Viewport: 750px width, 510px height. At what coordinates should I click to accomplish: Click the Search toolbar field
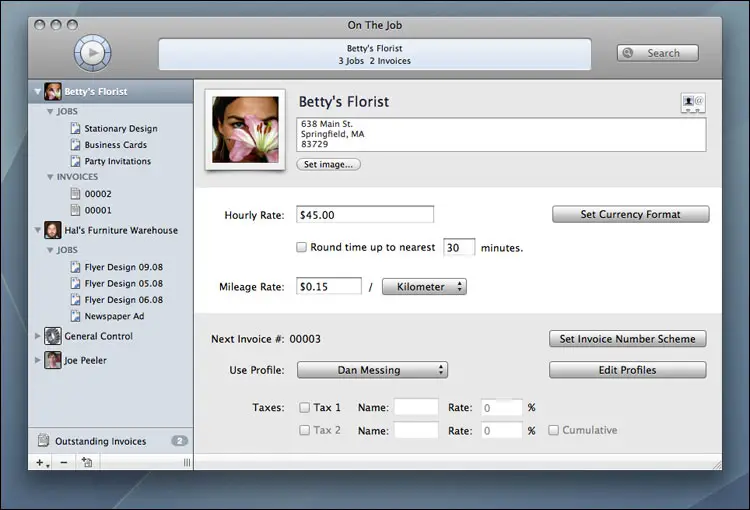[658, 53]
